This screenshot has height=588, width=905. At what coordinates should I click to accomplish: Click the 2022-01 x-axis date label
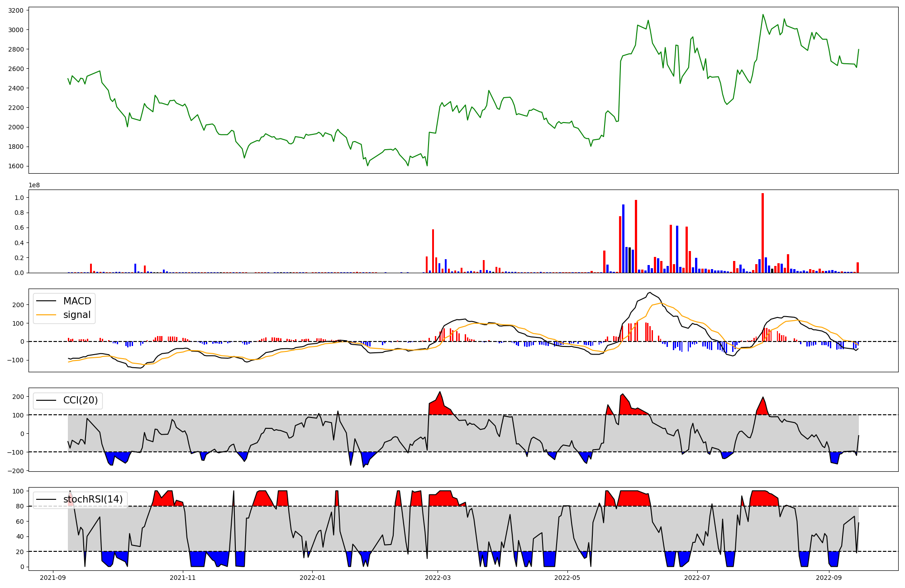coord(312,578)
